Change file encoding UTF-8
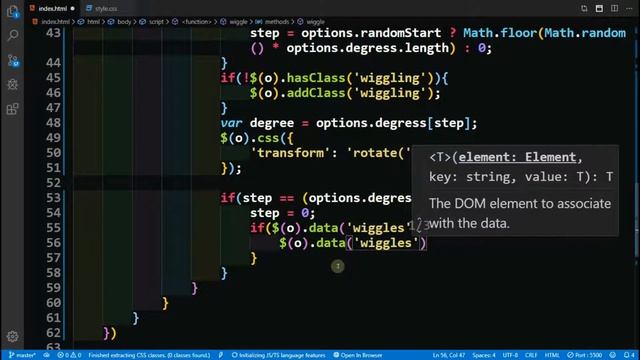 coord(510,355)
